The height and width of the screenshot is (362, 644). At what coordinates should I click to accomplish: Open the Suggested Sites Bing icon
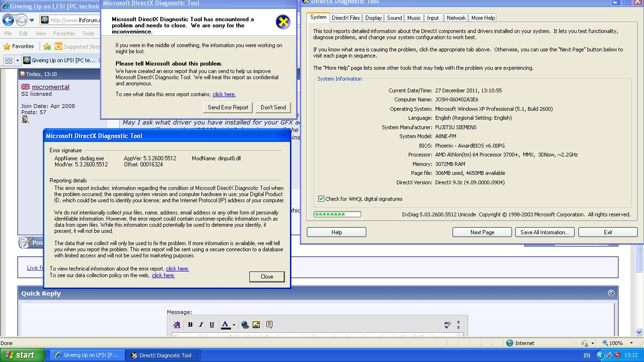58,46
